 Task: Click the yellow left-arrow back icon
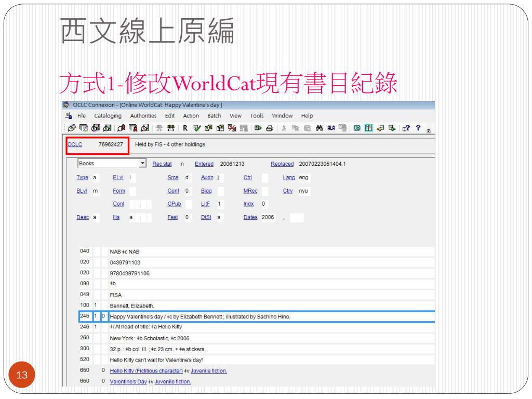tap(381, 128)
